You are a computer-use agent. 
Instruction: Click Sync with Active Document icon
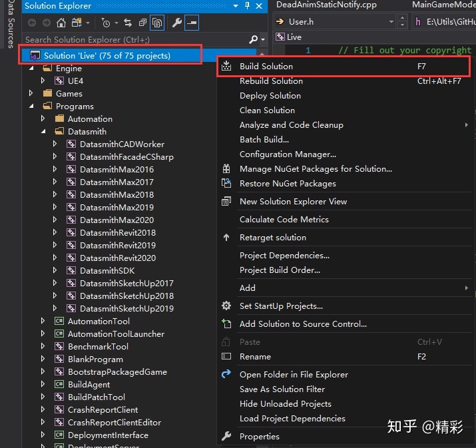128,23
